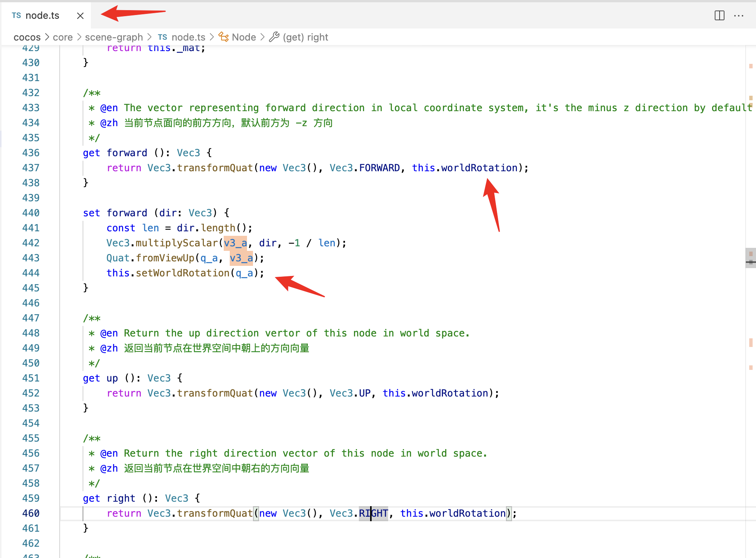The height and width of the screenshot is (558, 756).
Task: Open the cocos breadcrumb segment
Action: click(27, 37)
